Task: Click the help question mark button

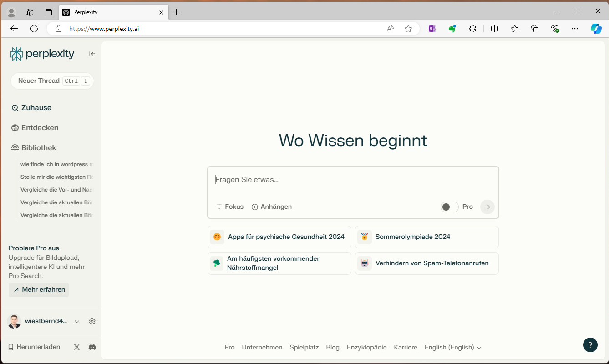Action: point(590,345)
